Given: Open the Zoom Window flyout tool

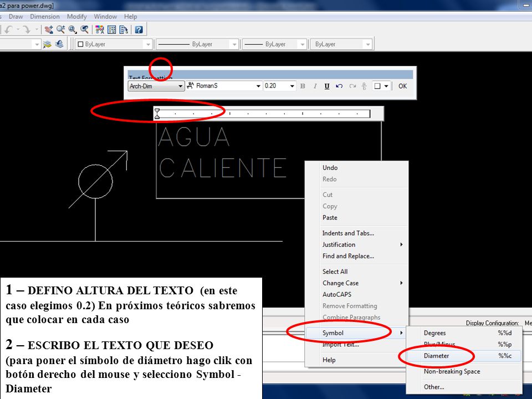Looking at the screenshot, I should (x=73, y=29).
